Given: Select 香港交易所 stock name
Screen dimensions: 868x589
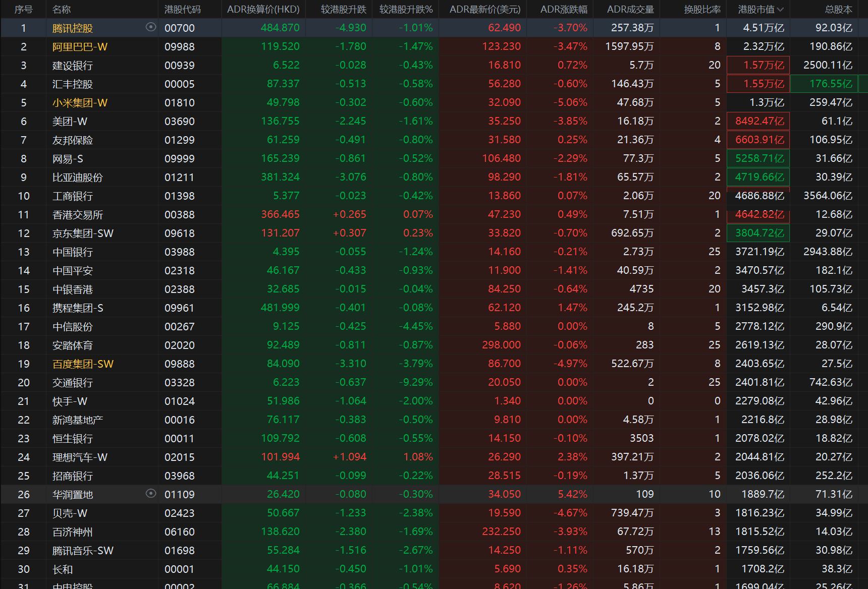Looking at the screenshot, I should pyautogui.click(x=78, y=215).
